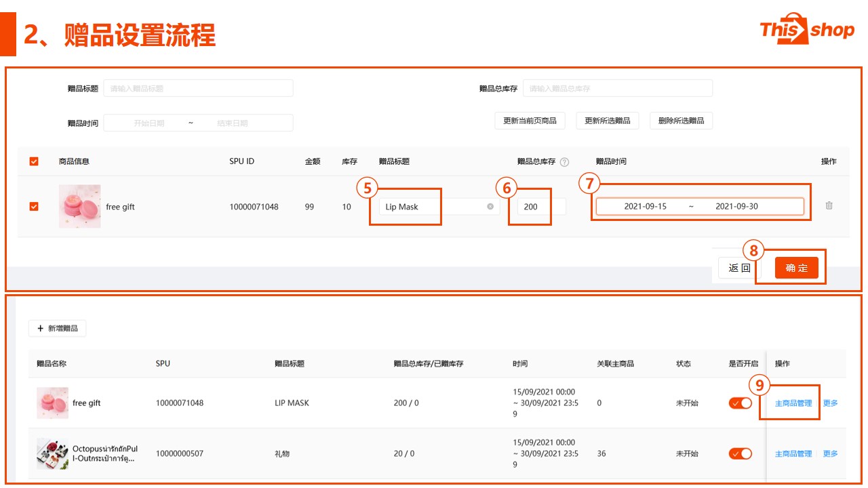Click the Octopus product name text

click(105, 453)
